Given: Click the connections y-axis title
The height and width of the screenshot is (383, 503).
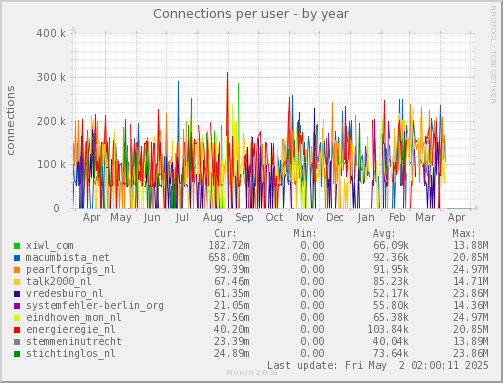Looking at the screenshot, I should 11,120.
